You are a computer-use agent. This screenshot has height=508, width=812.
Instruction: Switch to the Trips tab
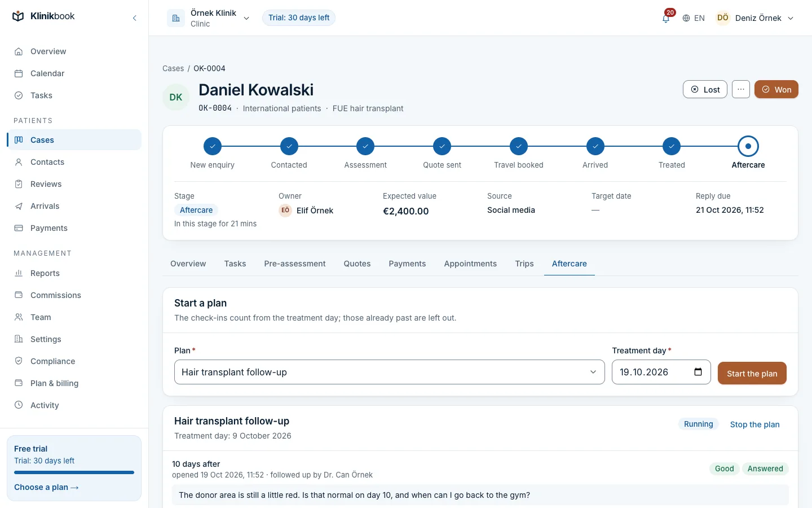(524, 264)
